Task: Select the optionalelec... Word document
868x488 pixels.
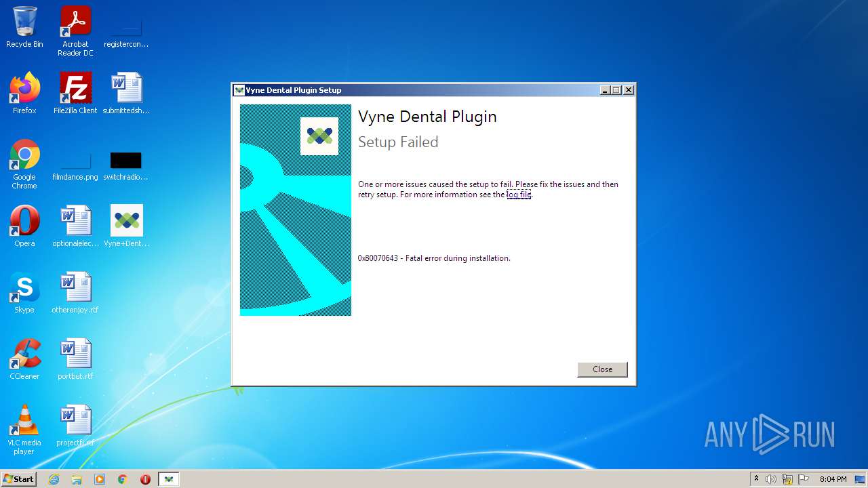Action: coord(75,226)
